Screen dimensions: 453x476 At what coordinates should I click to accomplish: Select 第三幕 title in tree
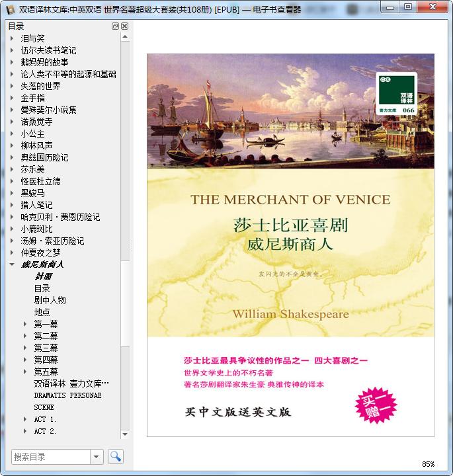click(x=46, y=348)
